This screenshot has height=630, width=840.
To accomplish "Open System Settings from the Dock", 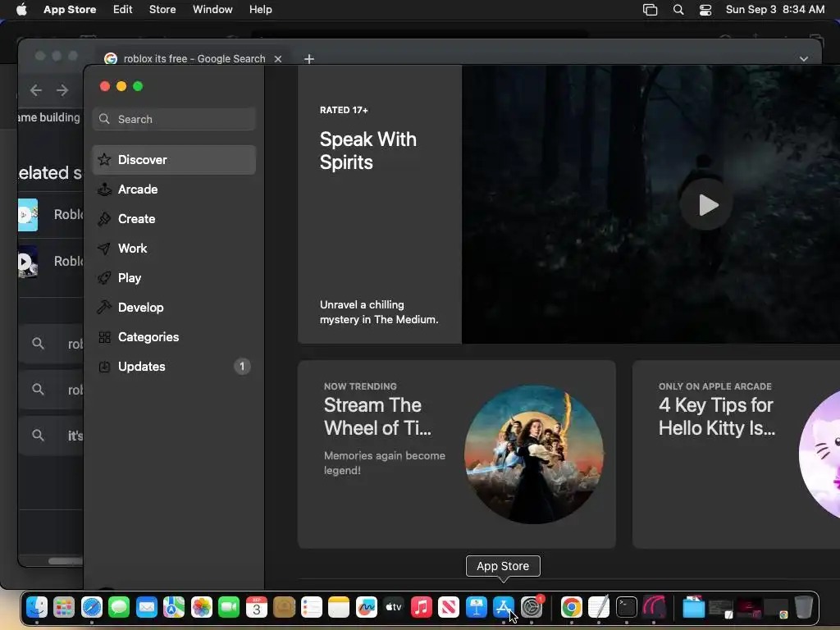I will point(532,608).
